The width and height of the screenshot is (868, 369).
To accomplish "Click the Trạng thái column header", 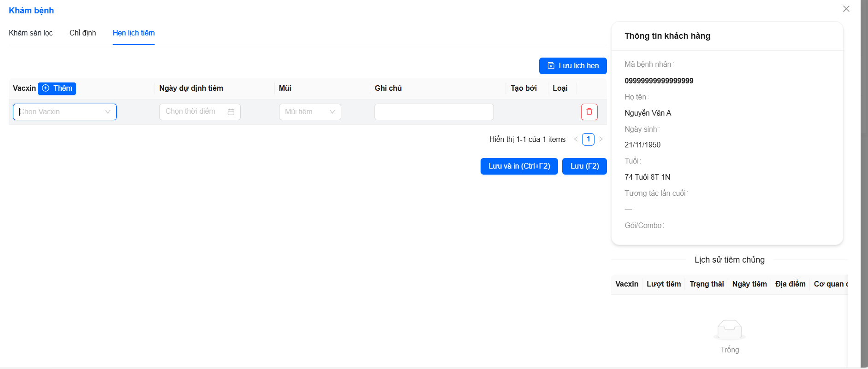I will point(706,284).
